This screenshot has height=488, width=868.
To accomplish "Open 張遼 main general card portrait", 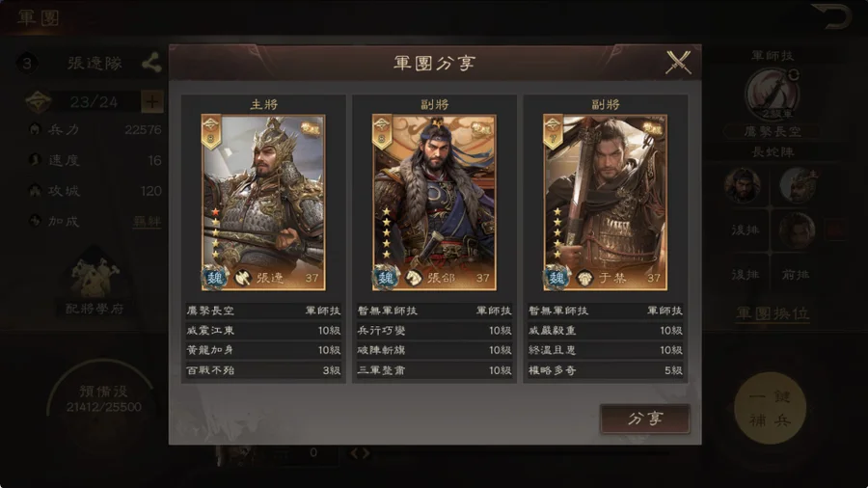I will (263, 203).
